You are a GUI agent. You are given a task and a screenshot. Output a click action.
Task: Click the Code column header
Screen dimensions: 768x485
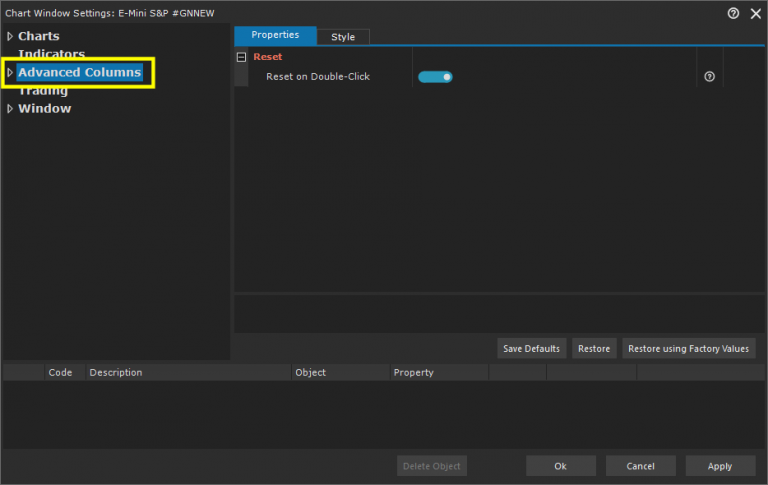61,372
